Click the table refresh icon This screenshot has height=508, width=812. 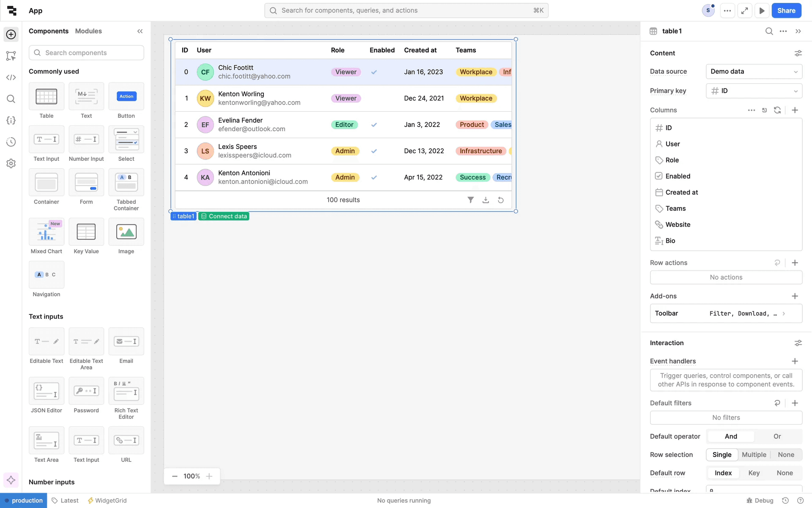tap(501, 200)
